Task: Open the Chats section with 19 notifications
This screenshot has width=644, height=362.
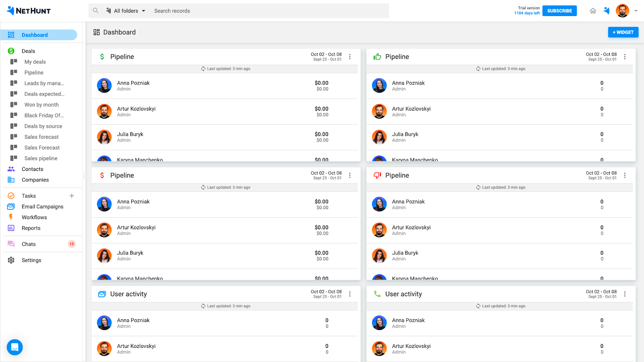Action: (28, 244)
